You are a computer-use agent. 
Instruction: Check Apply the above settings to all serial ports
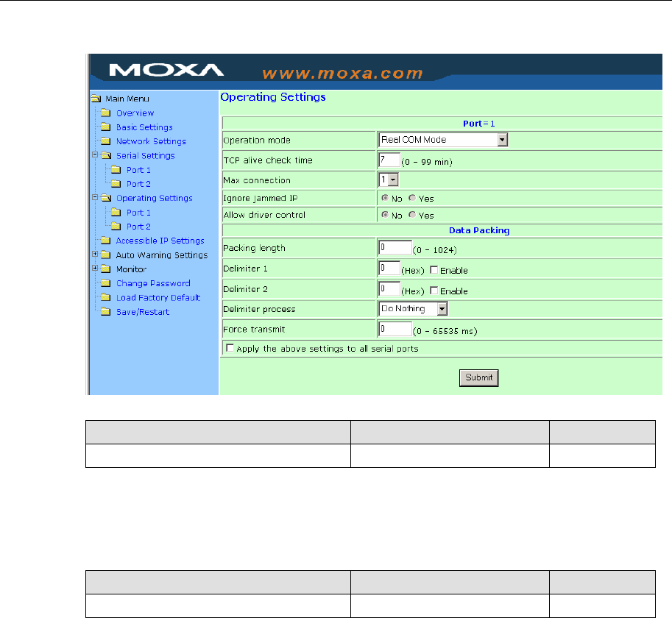point(230,348)
